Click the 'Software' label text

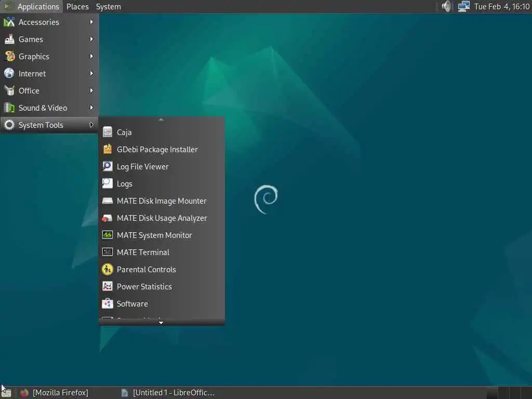[132, 303]
